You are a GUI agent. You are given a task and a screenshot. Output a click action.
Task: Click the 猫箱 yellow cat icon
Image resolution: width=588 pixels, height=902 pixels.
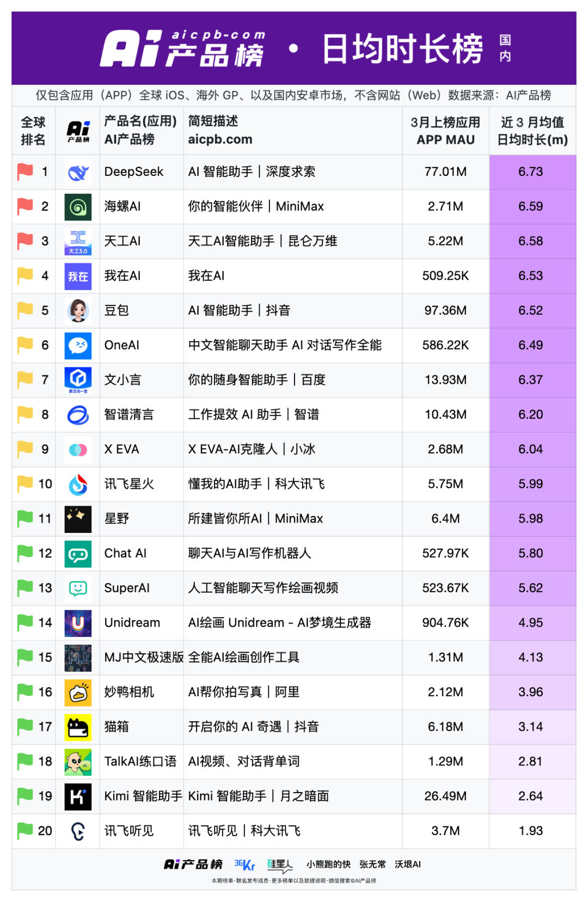[x=78, y=727]
